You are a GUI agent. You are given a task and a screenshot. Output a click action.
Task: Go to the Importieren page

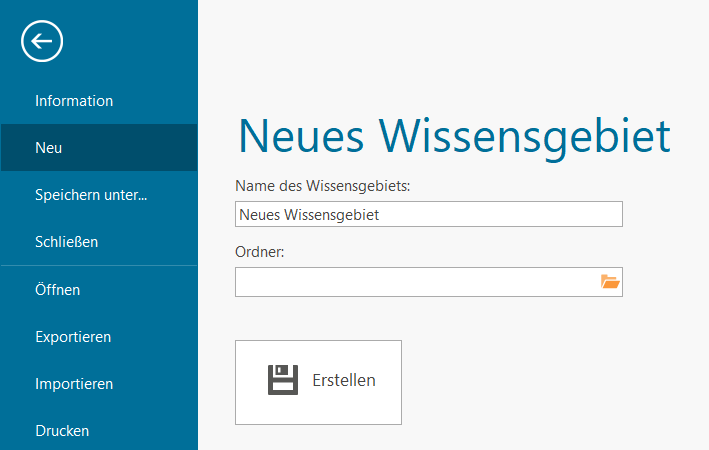coord(74,384)
